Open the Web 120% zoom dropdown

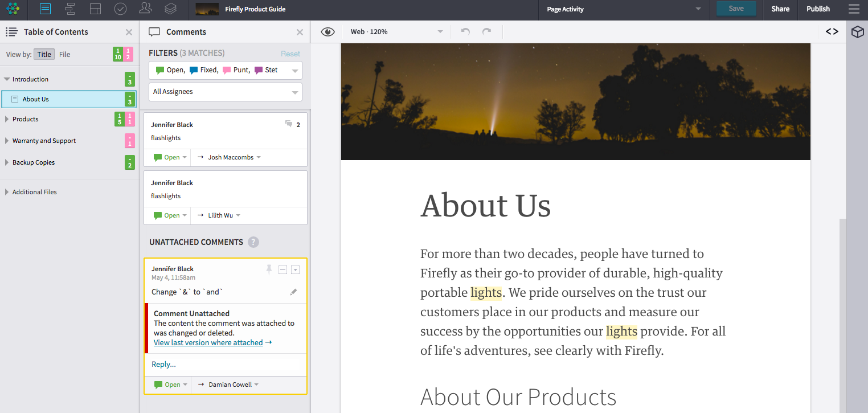(396, 32)
